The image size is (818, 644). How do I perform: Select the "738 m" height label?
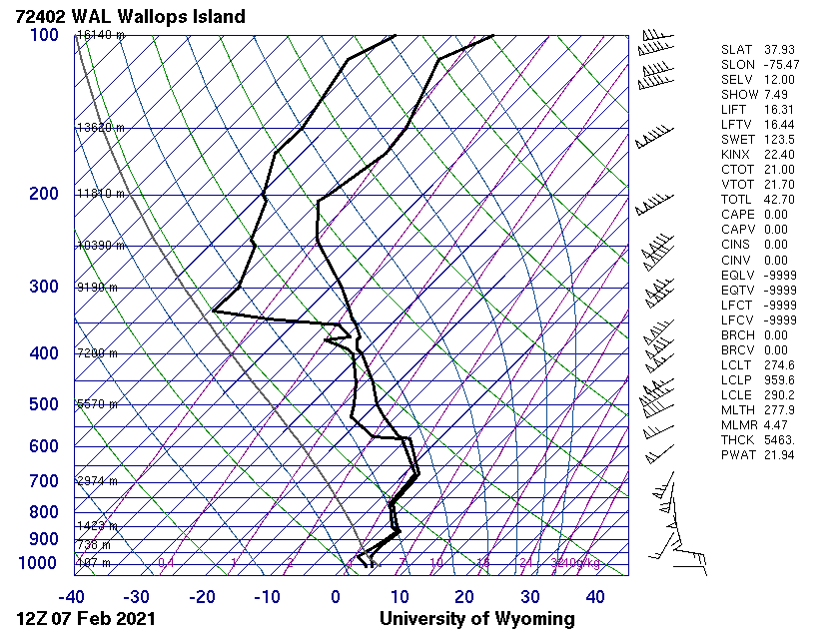[95, 545]
